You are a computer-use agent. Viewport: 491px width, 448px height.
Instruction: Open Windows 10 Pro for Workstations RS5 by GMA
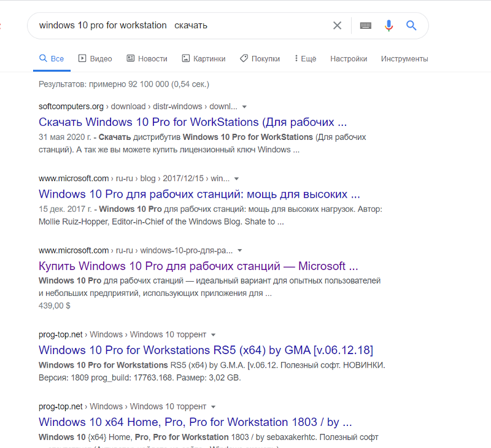(206, 350)
